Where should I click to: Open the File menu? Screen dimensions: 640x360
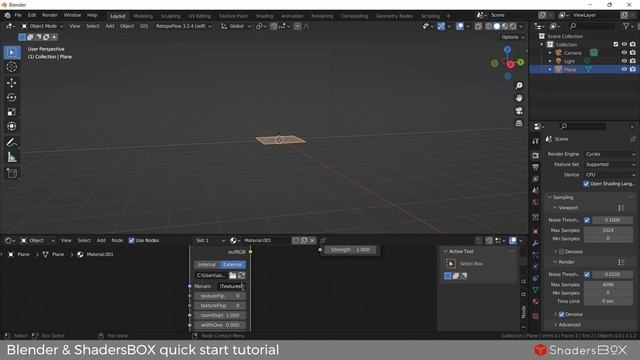18,15
